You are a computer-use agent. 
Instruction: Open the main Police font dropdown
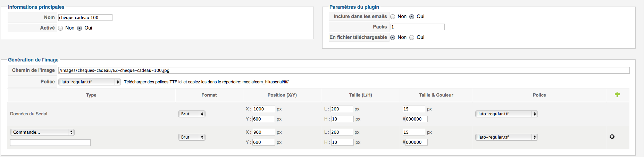pos(90,82)
